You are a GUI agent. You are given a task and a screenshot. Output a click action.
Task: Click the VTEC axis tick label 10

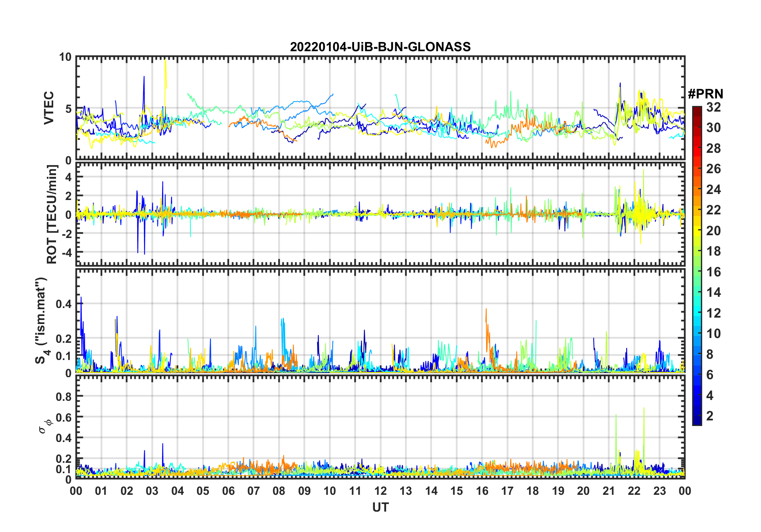coord(65,57)
